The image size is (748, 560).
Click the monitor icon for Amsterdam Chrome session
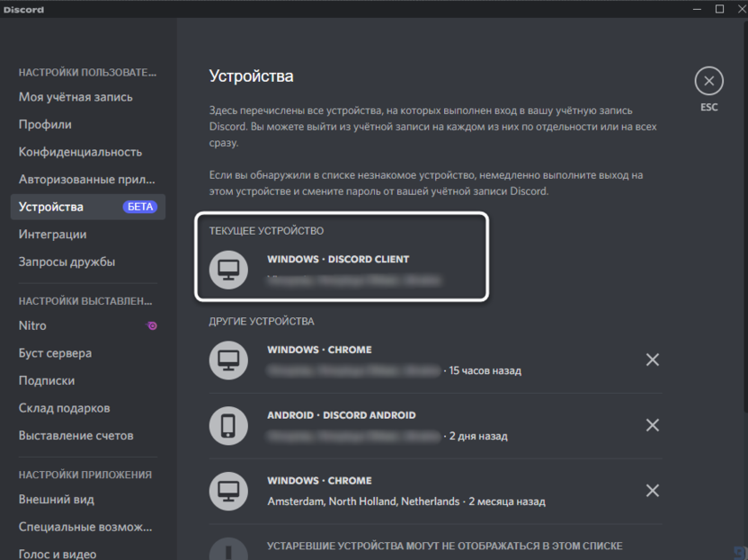(228, 491)
